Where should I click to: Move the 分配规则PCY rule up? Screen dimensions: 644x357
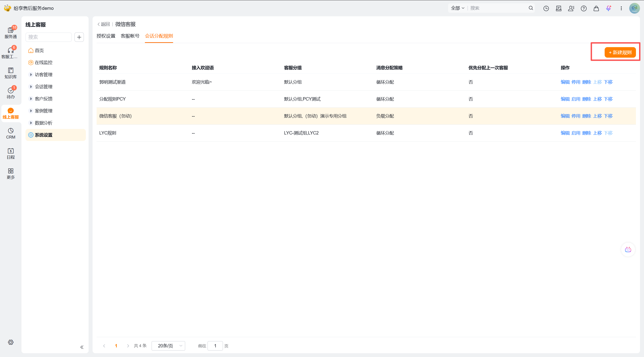pos(597,99)
